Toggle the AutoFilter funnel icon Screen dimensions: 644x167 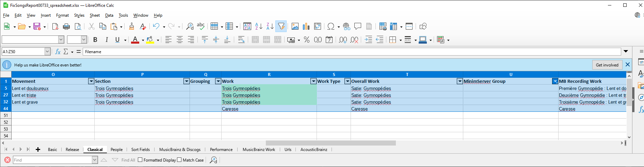pos(281,26)
